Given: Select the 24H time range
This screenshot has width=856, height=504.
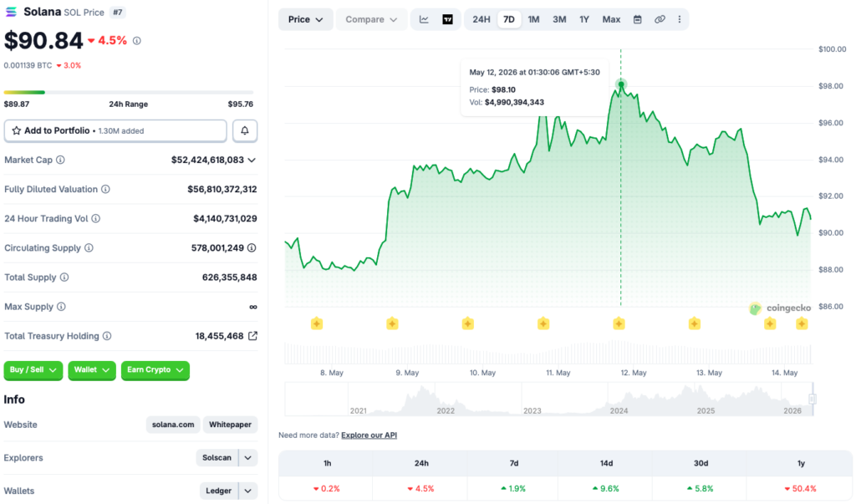Looking at the screenshot, I should (x=481, y=19).
